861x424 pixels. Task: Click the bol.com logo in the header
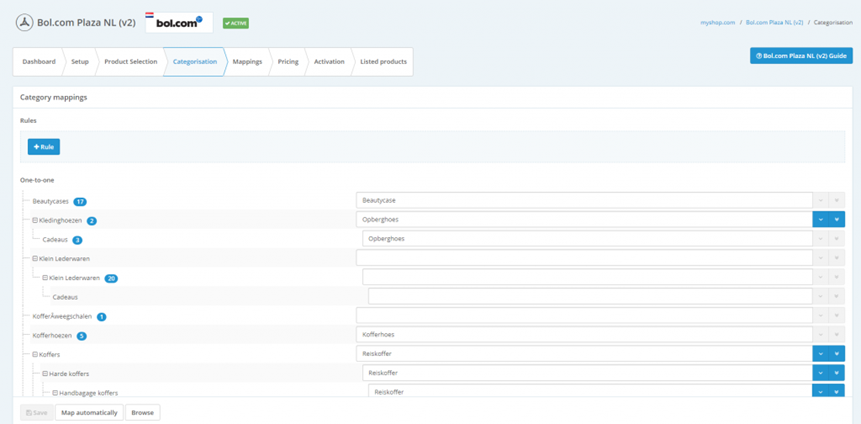click(x=179, y=22)
